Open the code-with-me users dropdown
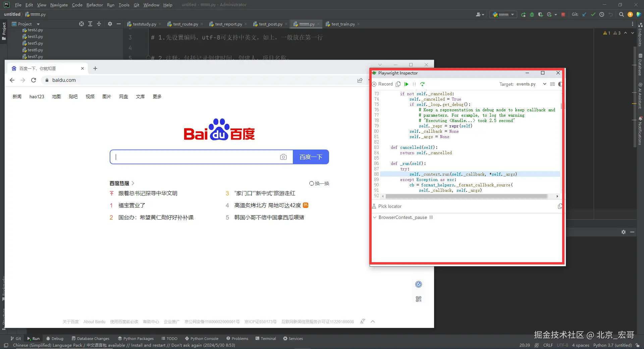This screenshot has width=644, height=349. click(480, 14)
